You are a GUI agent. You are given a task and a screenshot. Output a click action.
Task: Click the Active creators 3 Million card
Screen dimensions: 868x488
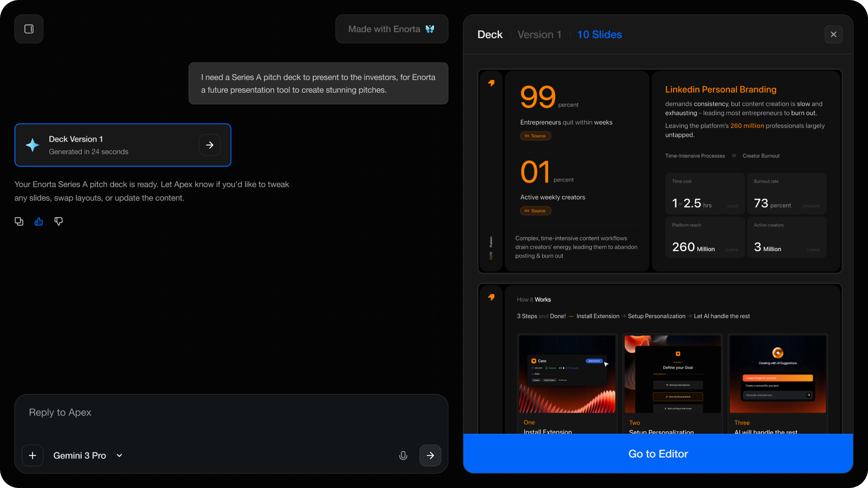[x=787, y=237]
